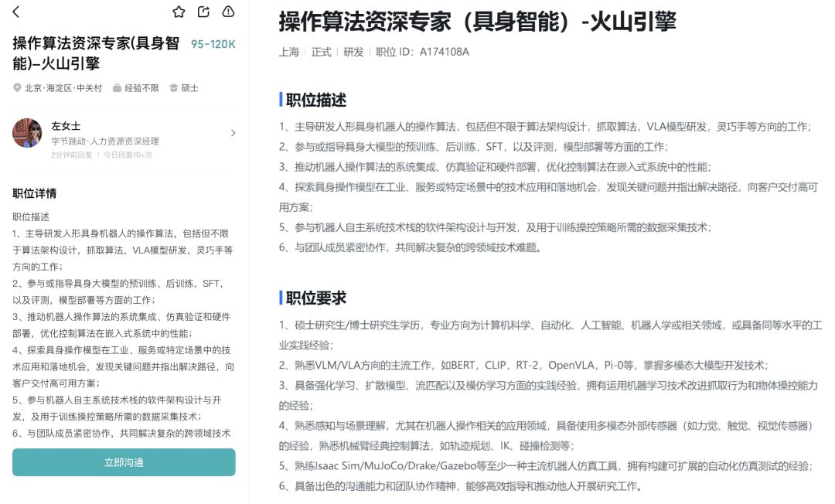Click the 职位 ID A174108A text
The height and width of the screenshot is (504, 835).
[421, 52]
